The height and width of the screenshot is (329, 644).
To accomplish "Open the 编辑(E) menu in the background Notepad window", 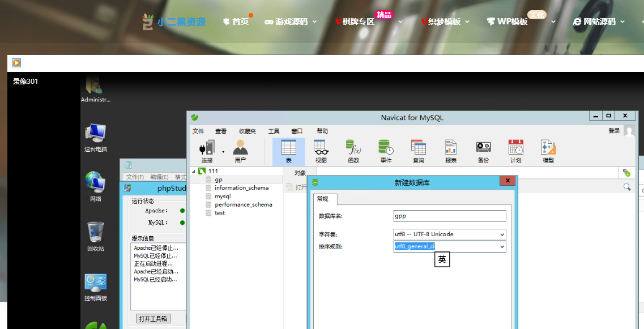I will pyautogui.click(x=159, y=177).
